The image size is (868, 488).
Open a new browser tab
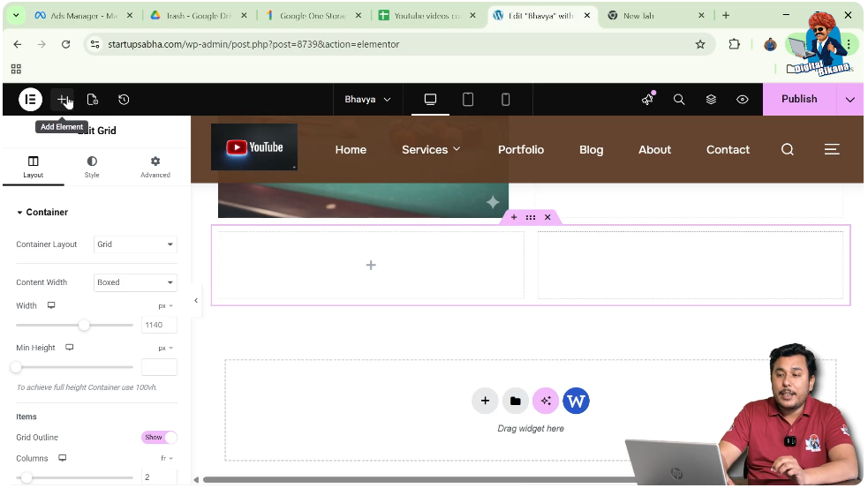pos(726,16)
